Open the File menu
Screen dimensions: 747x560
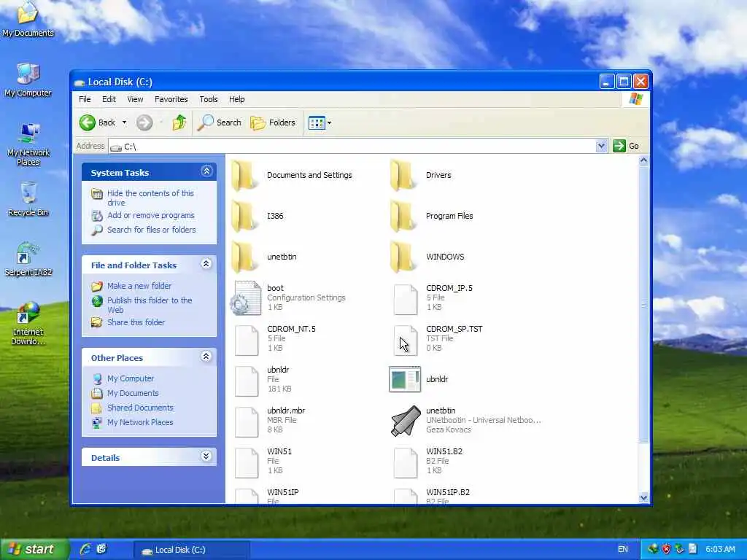pos(85,99)
